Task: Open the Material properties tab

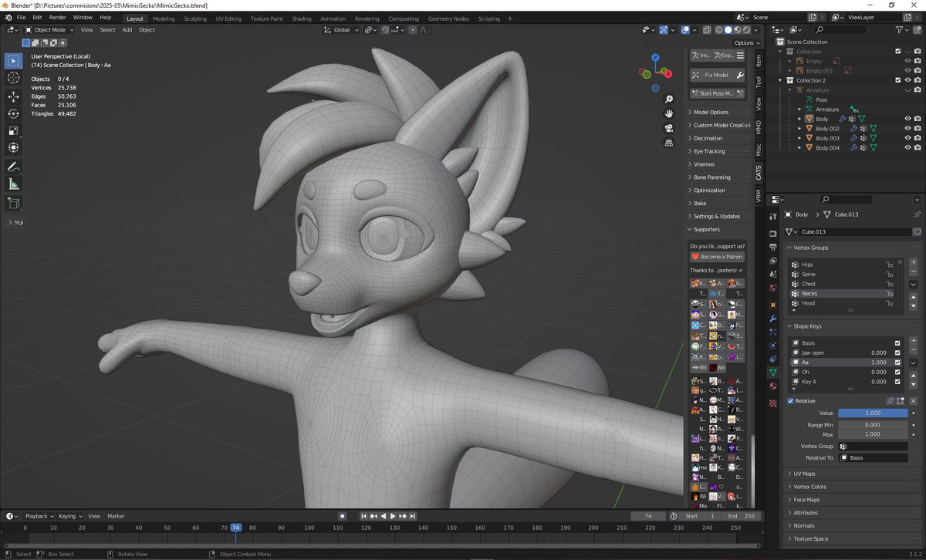Action: coord(773,386)
